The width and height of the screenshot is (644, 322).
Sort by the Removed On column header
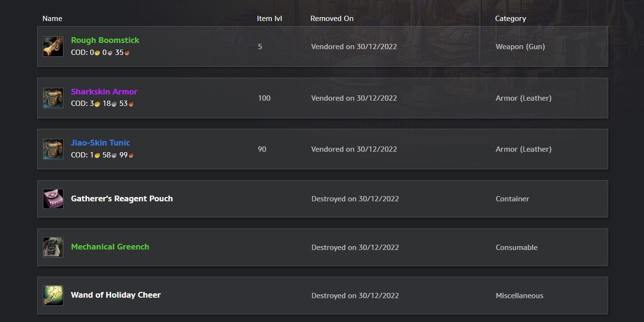[332, 19]
